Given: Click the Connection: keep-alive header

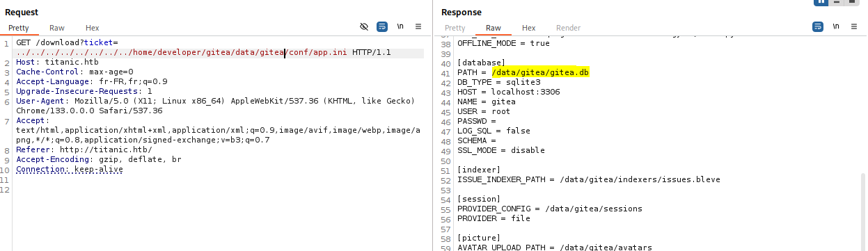Looking at the screenshot, I should point(70,170).
